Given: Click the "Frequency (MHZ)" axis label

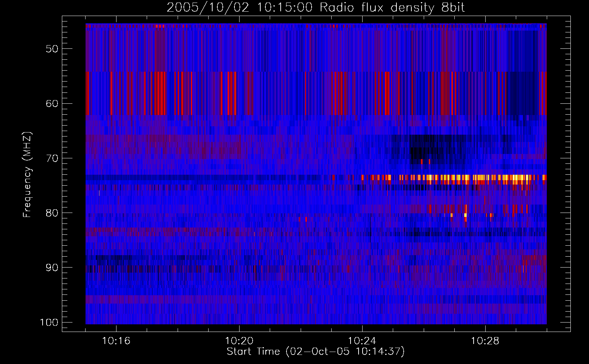Looking at the screenshot, I should click(x=27, y=175).
